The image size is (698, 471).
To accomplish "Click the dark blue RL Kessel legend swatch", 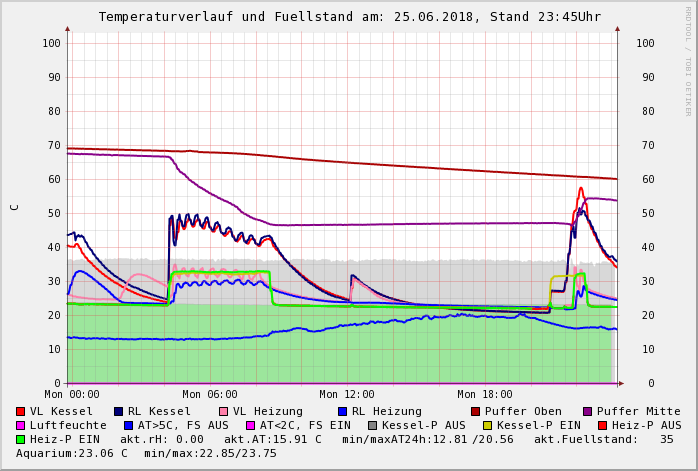I will (118, 411).
